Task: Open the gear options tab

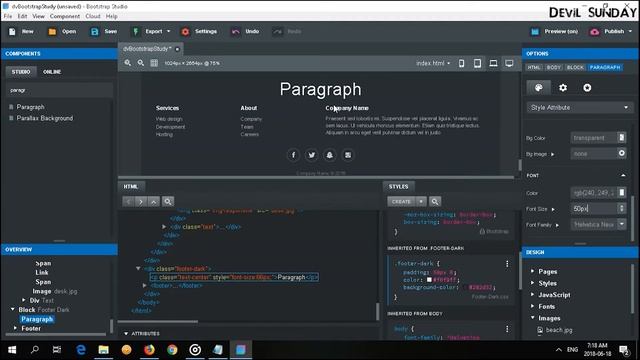Action: tap(563, 87)
